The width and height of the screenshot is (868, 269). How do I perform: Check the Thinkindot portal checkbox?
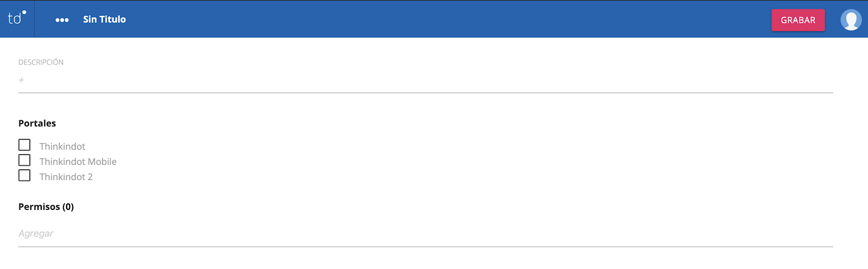[24, 145]
